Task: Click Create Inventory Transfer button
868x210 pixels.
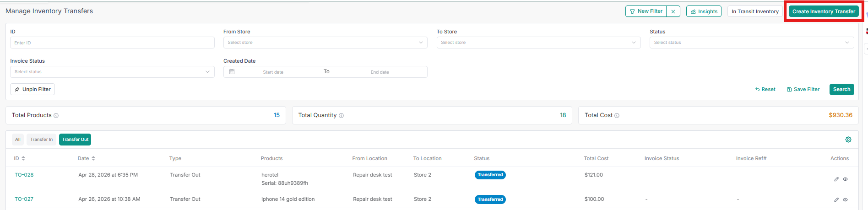Action: pyautogui.click(x=824, y=11)
